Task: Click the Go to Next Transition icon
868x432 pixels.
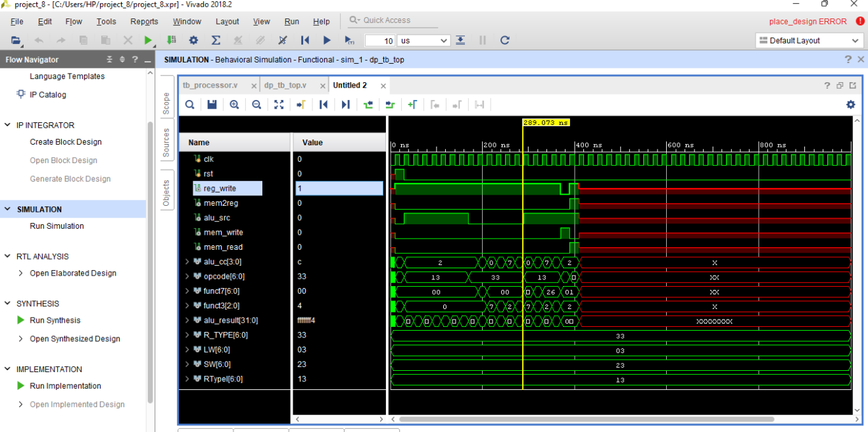Action: (345, 105)
